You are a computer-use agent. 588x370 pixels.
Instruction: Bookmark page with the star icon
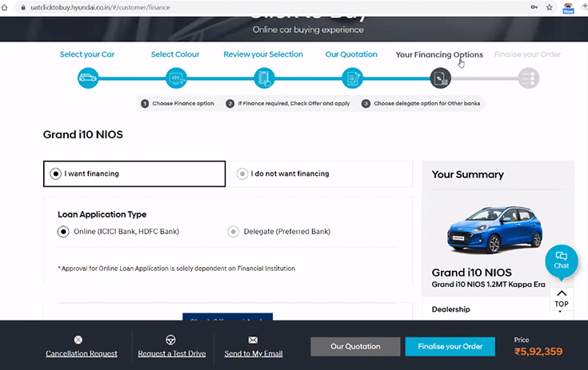pyautogui.click(x=550, y=7)
